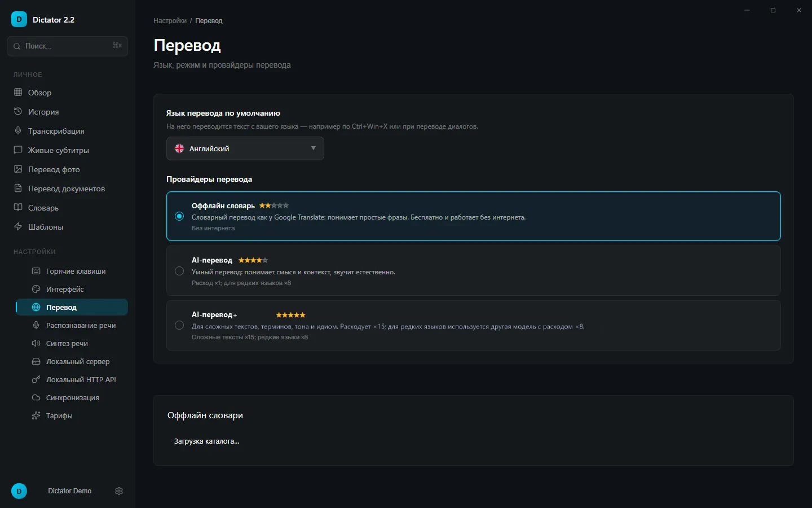Screen dimensions: 812x508
Task: Click the Оффлайн словарь star rating
Action: [274, 205]
